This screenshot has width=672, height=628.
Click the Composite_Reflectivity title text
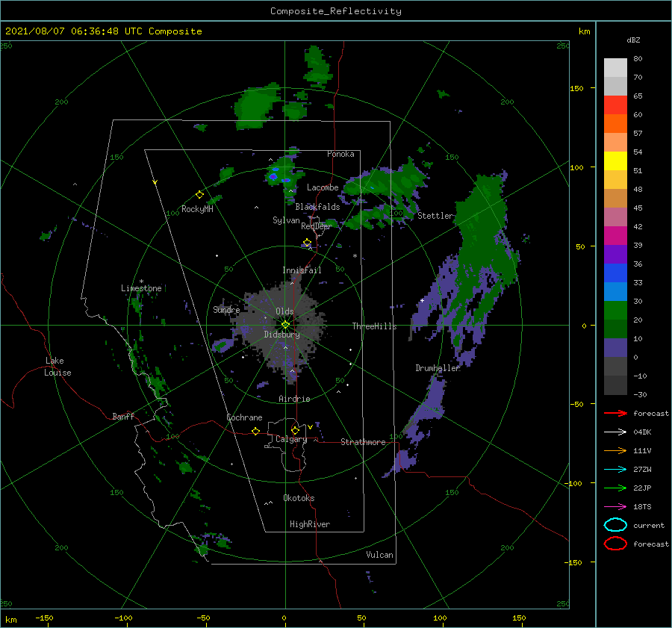tap(335, 11)
